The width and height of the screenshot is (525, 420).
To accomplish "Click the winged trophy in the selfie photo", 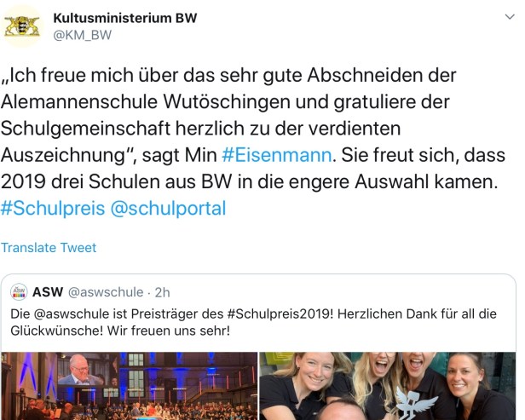I will click(415, 403).
